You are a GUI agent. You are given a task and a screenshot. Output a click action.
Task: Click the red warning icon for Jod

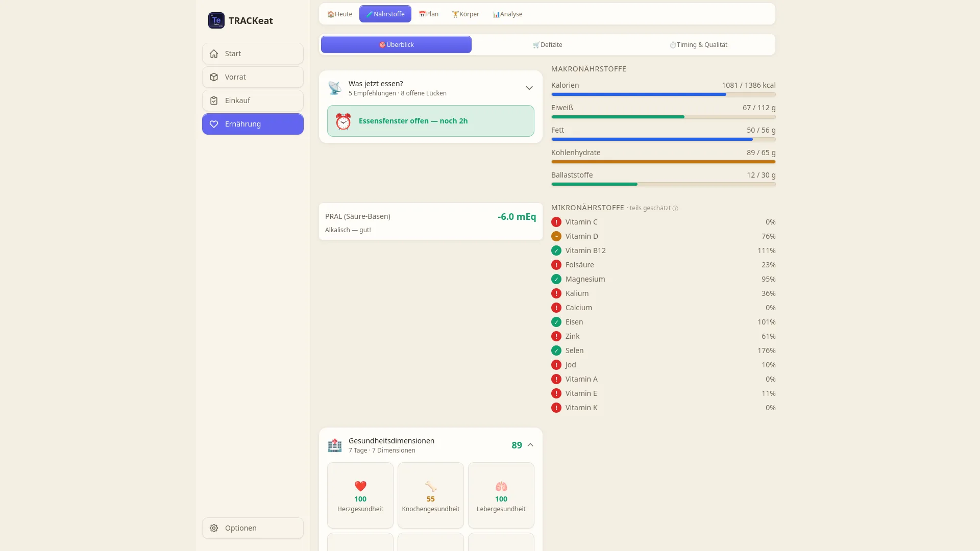coord(556,365)
